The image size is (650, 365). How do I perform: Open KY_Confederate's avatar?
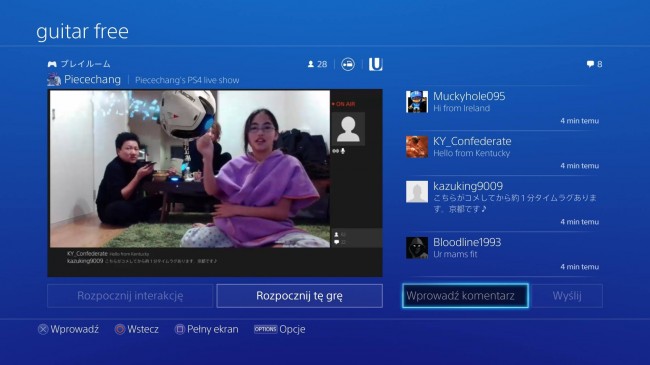tap(417, 146)
